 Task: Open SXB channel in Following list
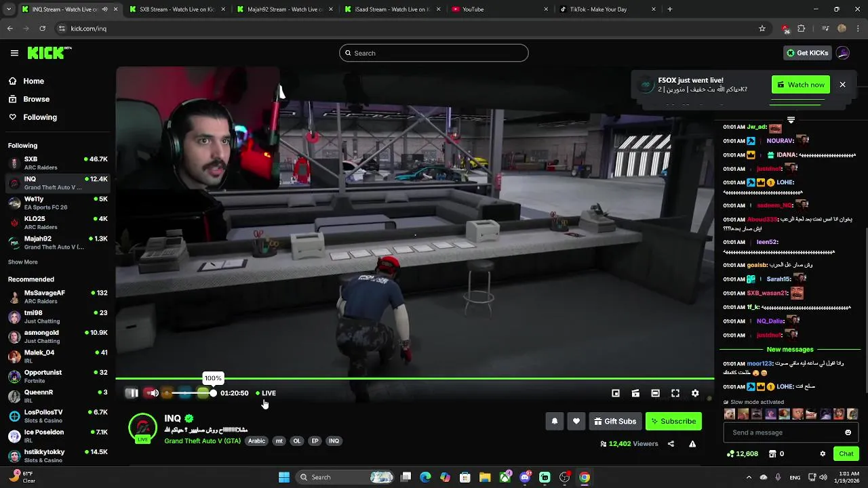tap(58, 163)
